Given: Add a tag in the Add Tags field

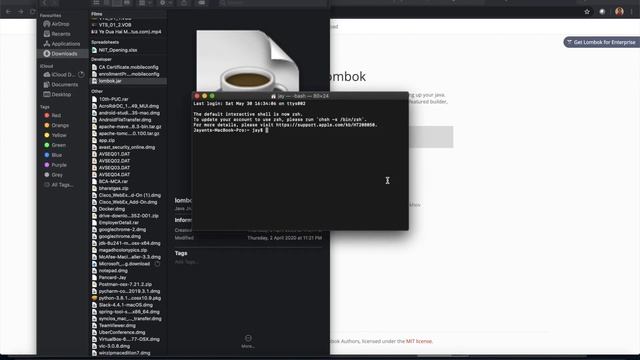Looking at the screenshot, I should tap(187, 262).
